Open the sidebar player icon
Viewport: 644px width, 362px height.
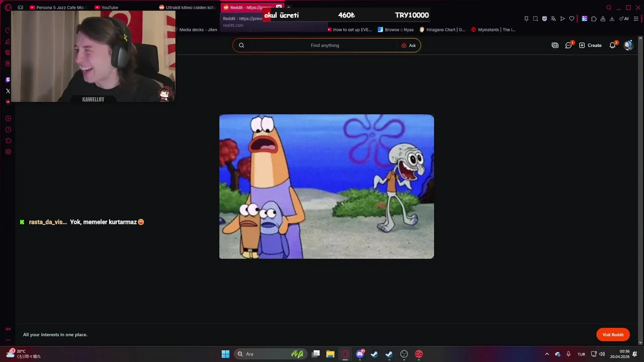click(8, 119)
